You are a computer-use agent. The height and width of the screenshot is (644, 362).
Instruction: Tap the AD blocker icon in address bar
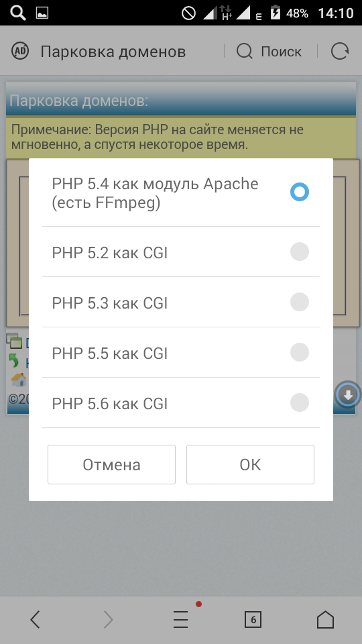[19, 52]
